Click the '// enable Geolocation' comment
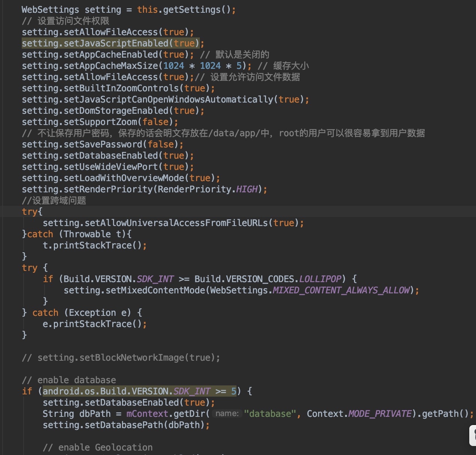Screen dimensions: 476x455 pos(98,448)
